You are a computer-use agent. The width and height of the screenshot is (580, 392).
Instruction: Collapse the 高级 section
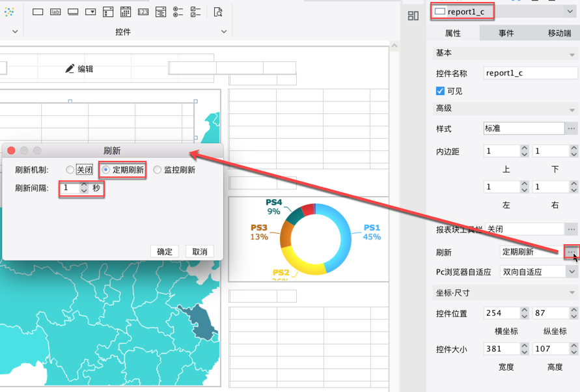coord(572,110)
